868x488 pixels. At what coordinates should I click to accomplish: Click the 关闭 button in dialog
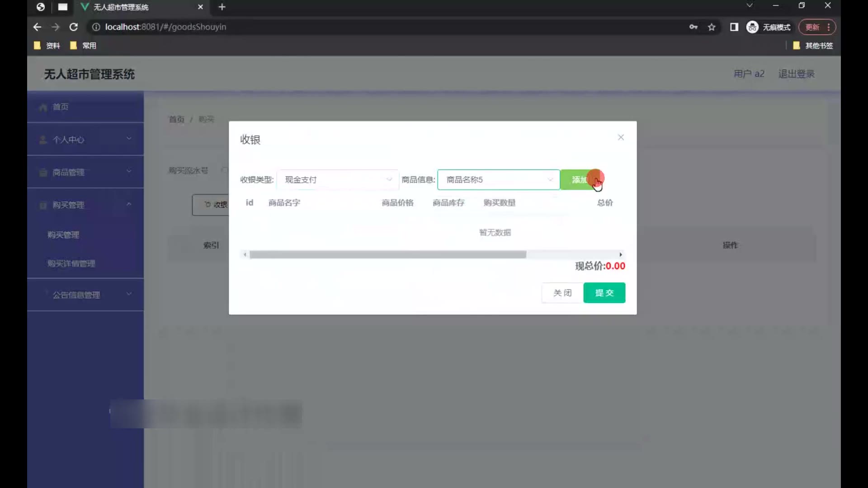(x=562, y=293)
